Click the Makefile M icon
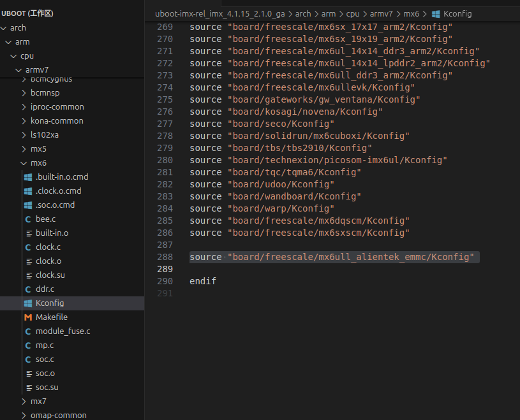The width and height of the screenshot is (520, 420). (x=28, y=317)
